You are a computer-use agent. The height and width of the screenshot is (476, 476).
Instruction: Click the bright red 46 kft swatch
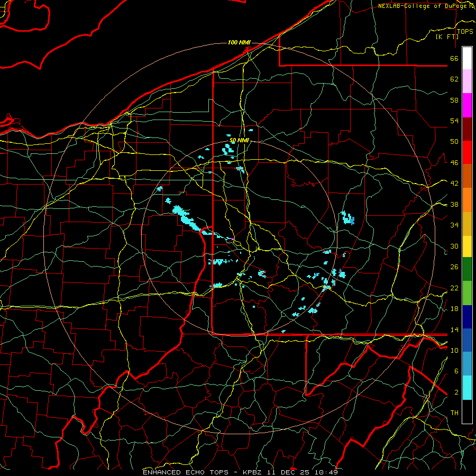[x=467, y=152]
